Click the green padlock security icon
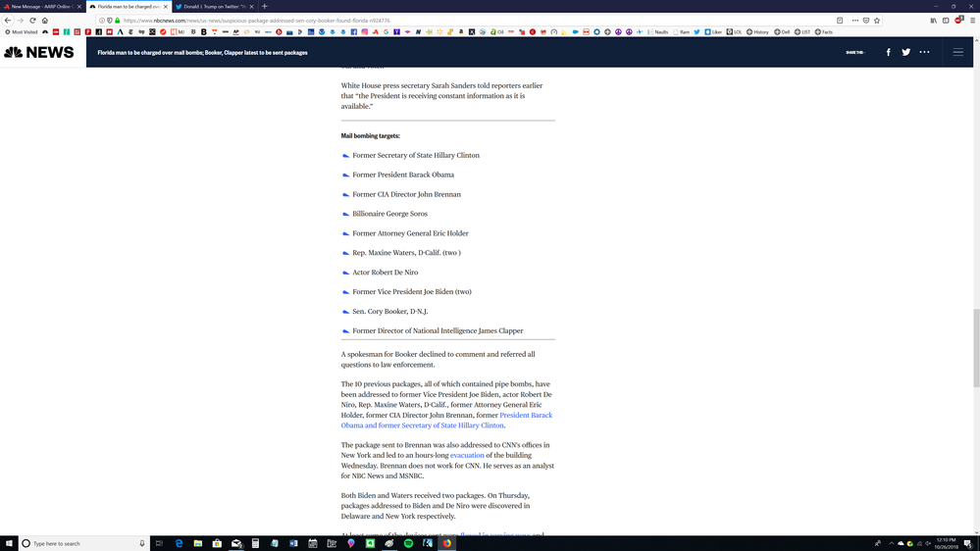Image resolution: width=980 pixels, height=551 pixels. (117, 21)
